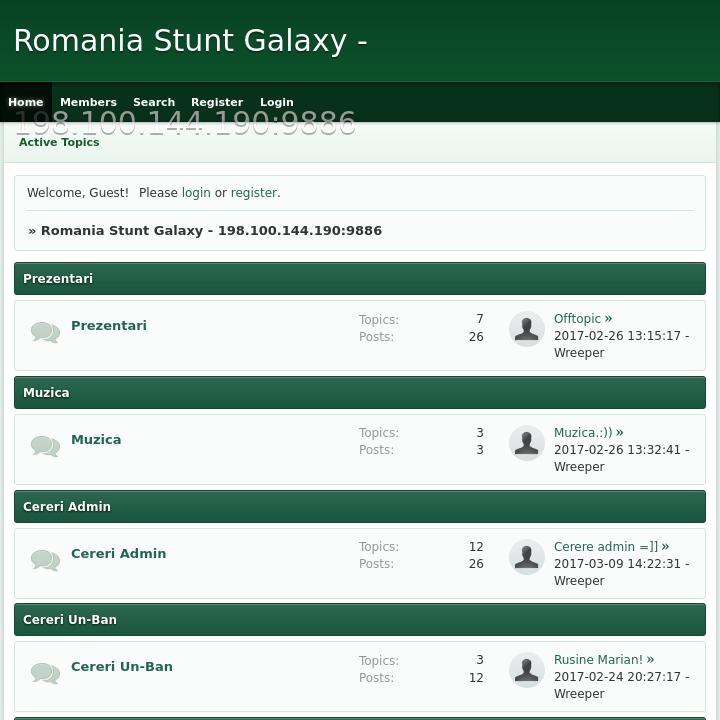Open the Offtopic last post link

pos(578,319)
